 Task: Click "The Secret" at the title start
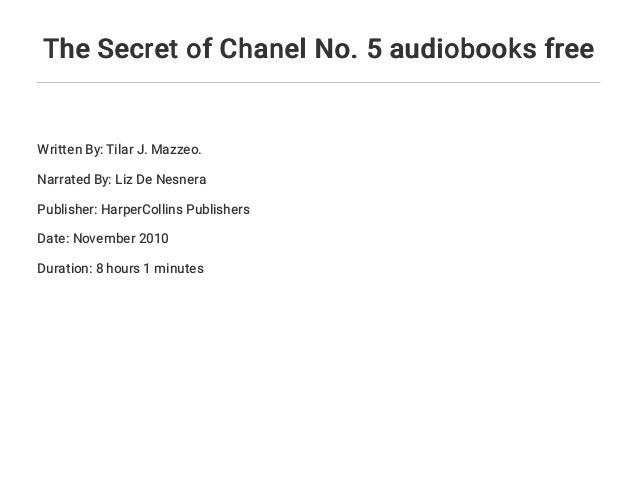click(x=111, y=48)
